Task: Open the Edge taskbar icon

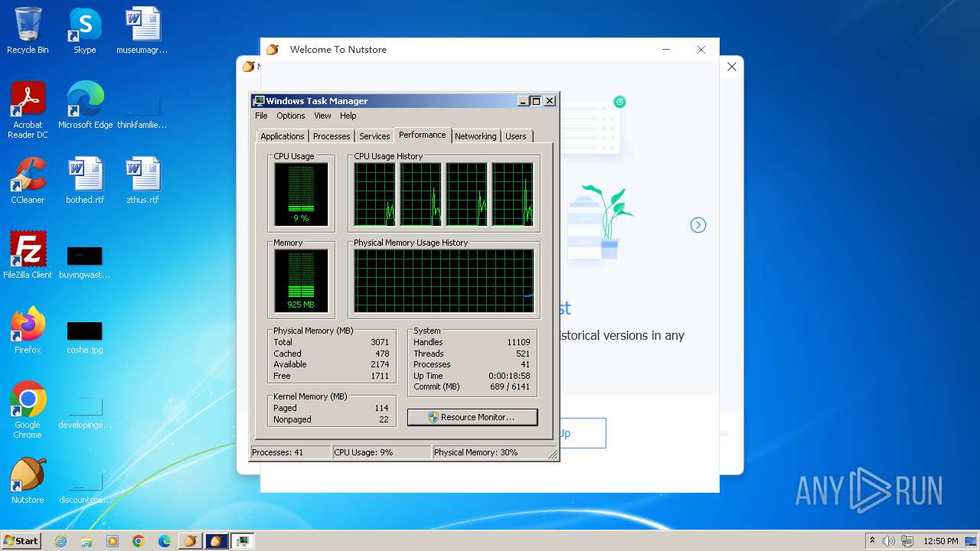Action: click(165, 541)
